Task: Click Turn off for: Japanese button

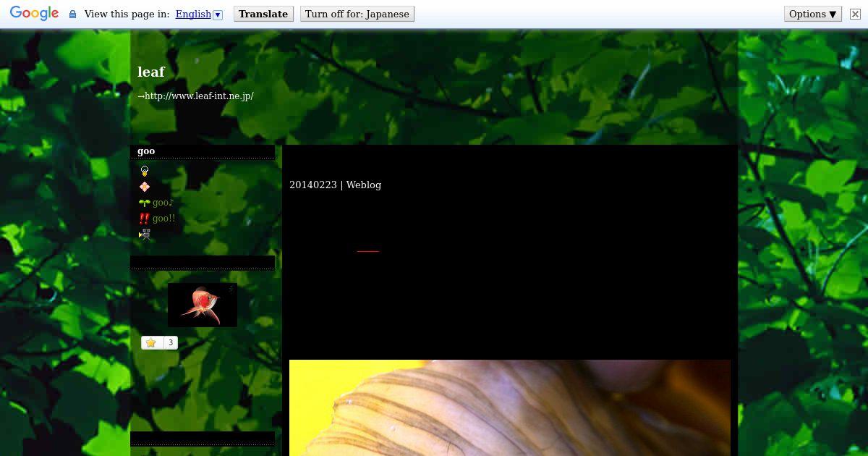Action: click(357, 14)
